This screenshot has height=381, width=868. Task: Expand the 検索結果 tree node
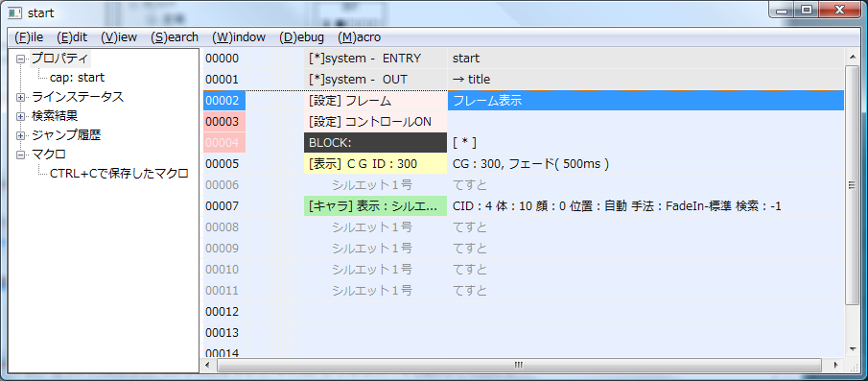pyautogui.click(x=21, y=116)
